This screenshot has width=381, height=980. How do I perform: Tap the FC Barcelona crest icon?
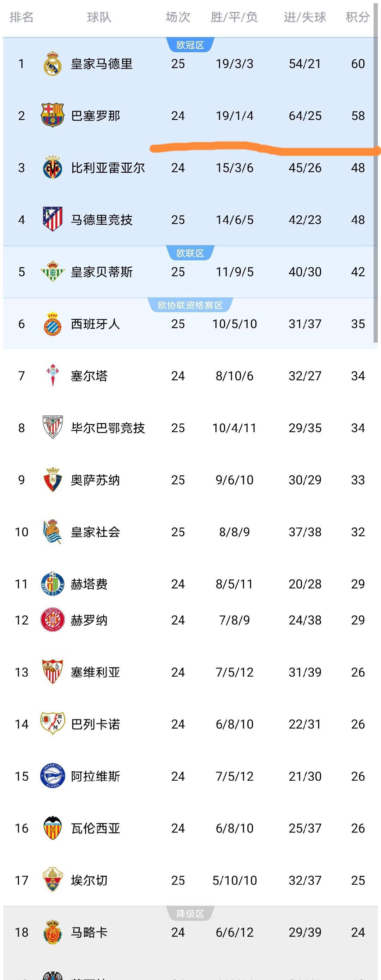(x=52, y=115)
